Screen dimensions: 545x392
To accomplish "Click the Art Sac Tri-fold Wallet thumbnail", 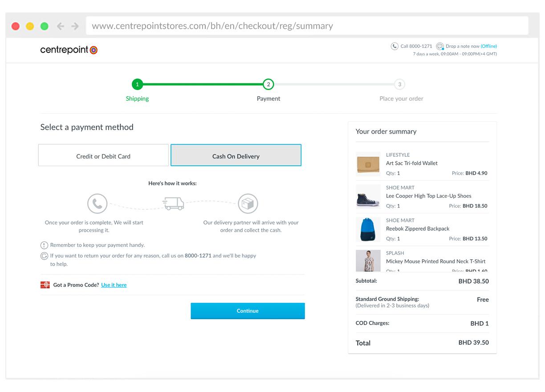I will [x=368, y=164].
